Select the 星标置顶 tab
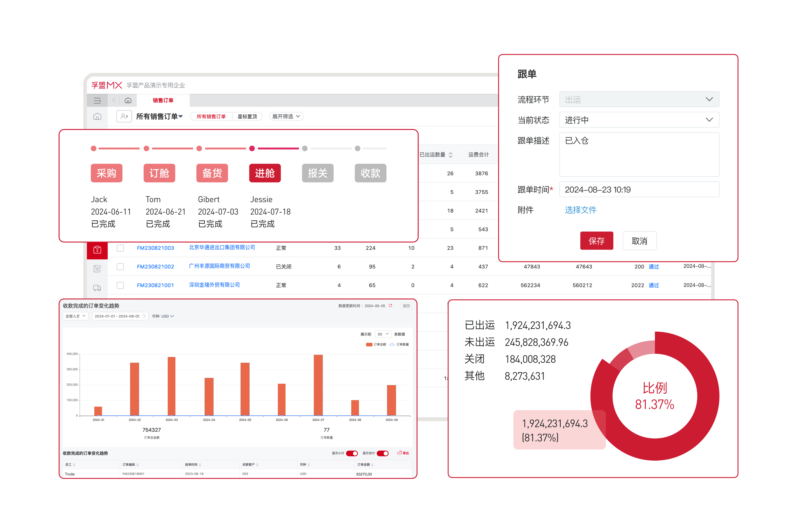 pos(247,116)
